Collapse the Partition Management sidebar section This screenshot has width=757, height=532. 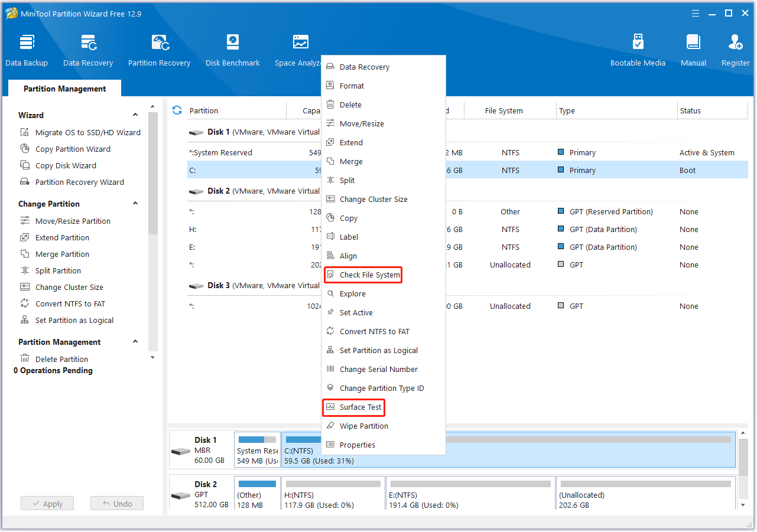click(135, 342)
